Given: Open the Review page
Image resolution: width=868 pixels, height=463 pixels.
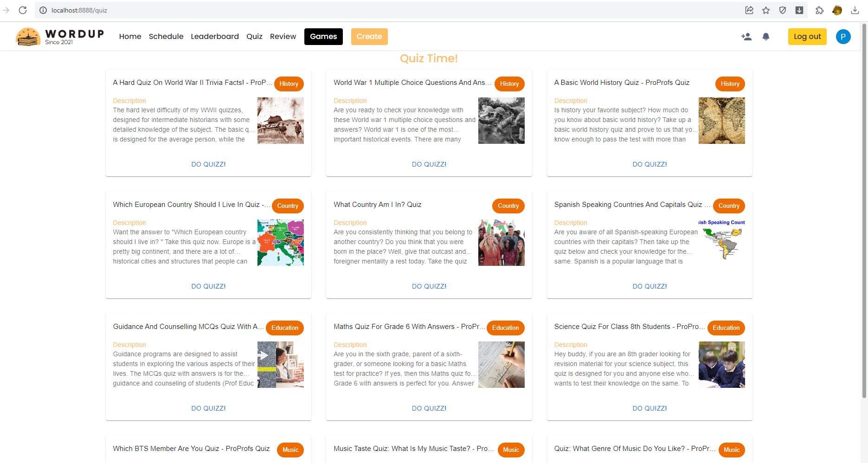Looking at the screenshot, I should tap(283, 37).
